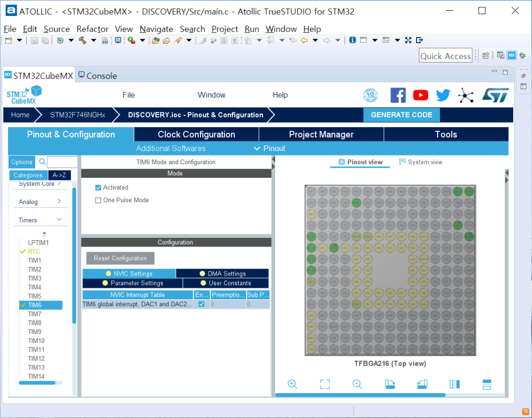Click the Save toolbar icon
The height and width of the screenshot is (418, 532).
click(x=34, y=40)
